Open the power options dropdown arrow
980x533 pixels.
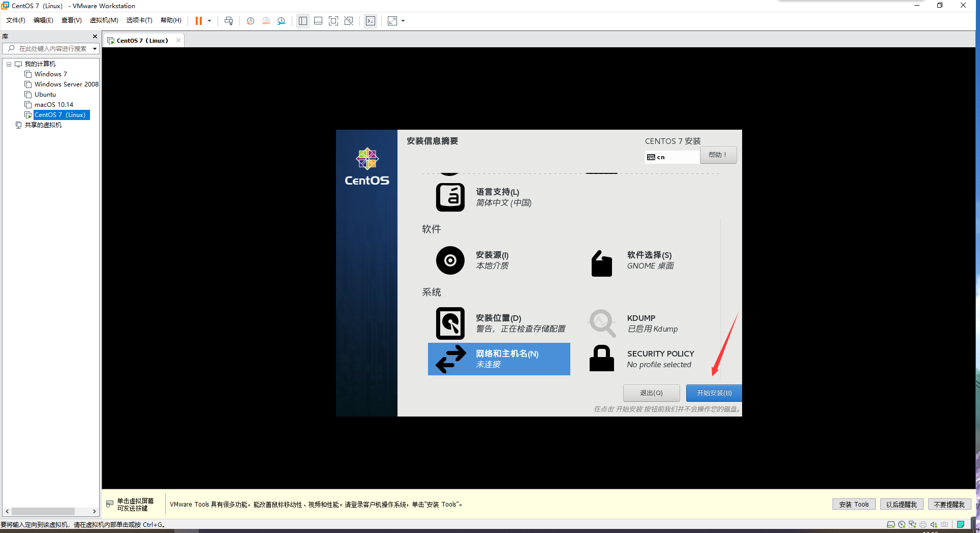coord(209,21)
